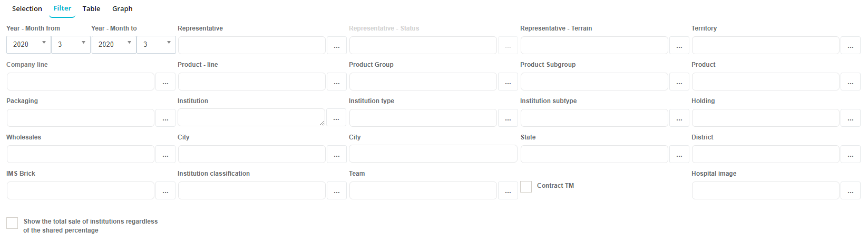Open the IMS Brick ellipsis picker

165,191
